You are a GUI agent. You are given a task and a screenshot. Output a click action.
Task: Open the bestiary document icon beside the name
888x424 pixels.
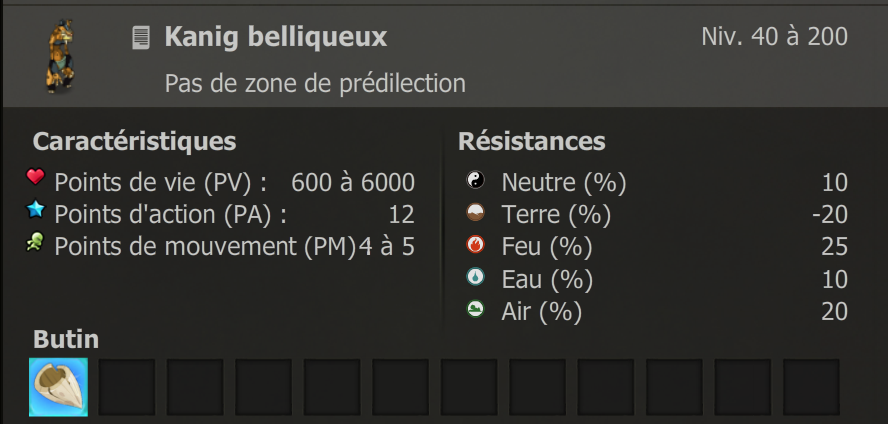point(141,38)
